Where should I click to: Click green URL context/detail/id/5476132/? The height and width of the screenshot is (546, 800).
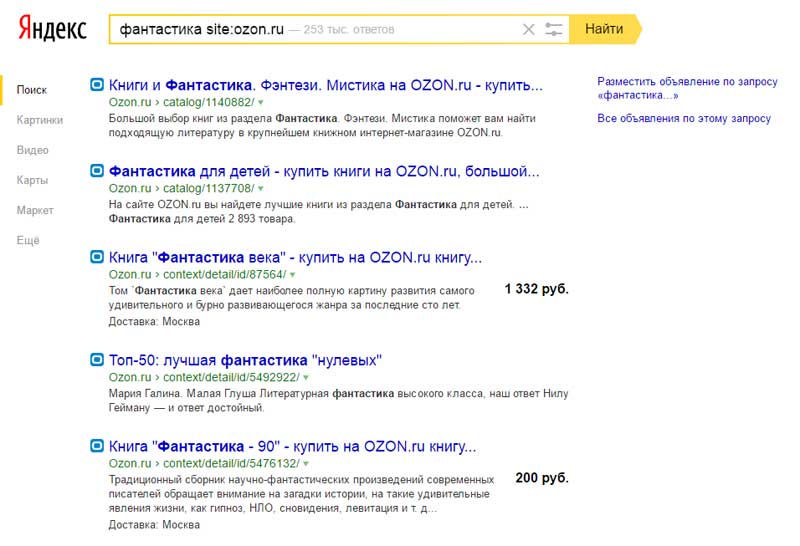(x=231, y=464)
